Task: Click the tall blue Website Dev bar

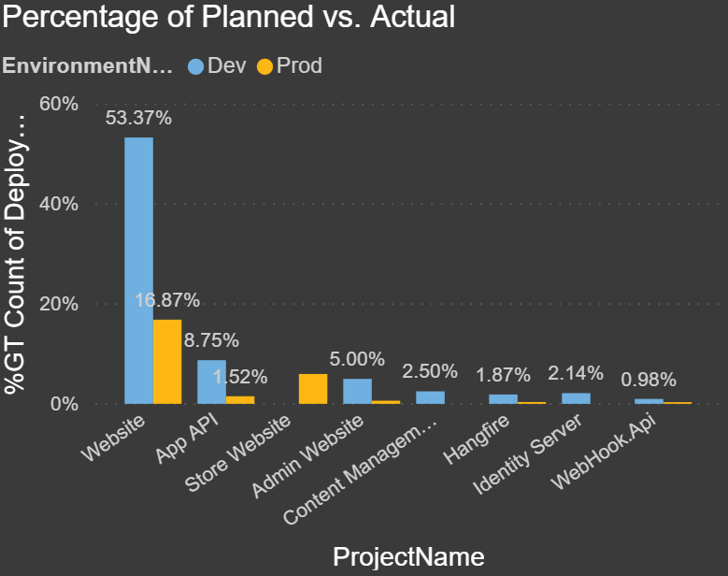Action: (138, 271)
